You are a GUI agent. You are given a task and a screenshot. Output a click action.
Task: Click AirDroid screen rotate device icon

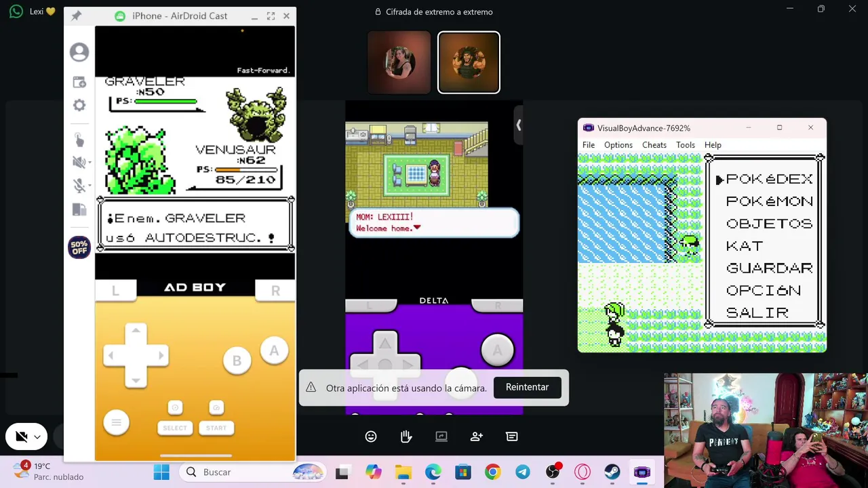pos(79,209)
